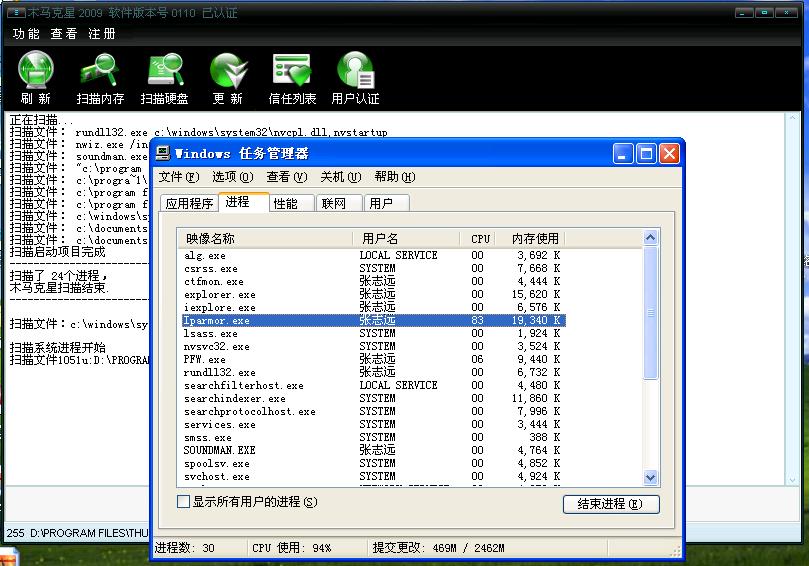This screenshot has width=809, height=566.
Task: Select the searchindexer.exe process row
Action: click(x=374, y=398)
